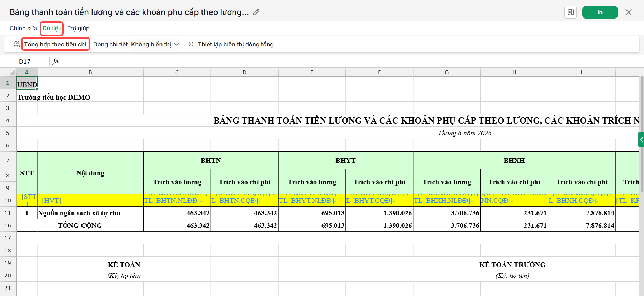The height and width of the screenshot is (296, 644).
Task: Select column B header
Action: click(x=90, y=72)
